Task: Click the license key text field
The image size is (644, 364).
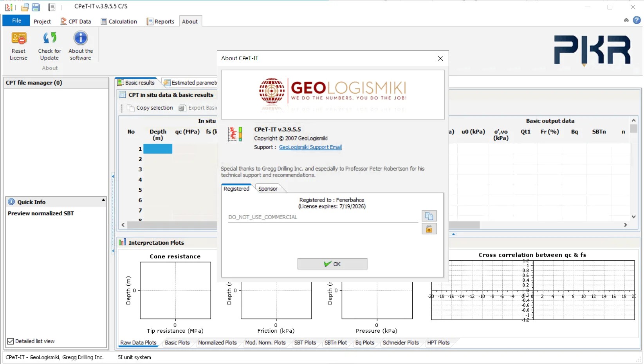Action: tap(323, 217)
